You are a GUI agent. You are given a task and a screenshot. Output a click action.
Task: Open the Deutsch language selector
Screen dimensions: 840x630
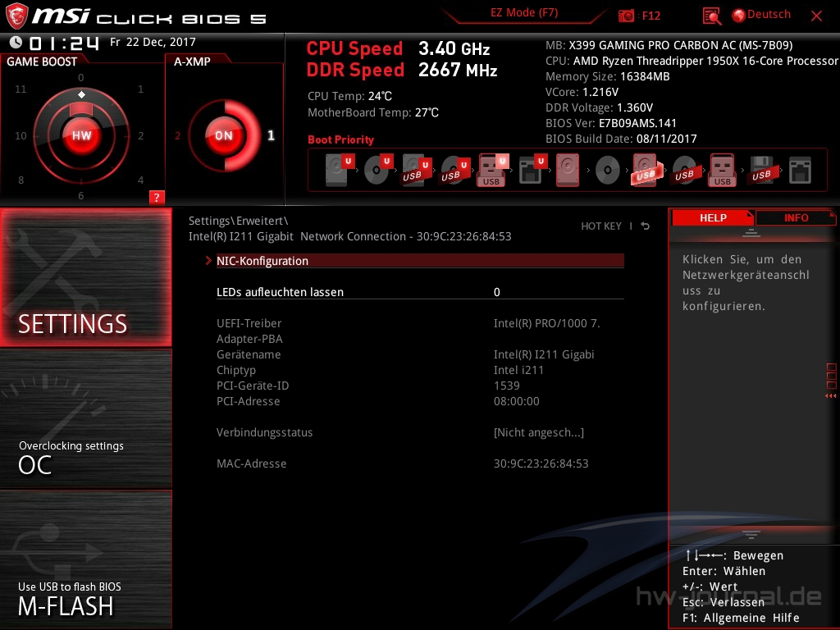pyautogui.click(x=769, y=15)
